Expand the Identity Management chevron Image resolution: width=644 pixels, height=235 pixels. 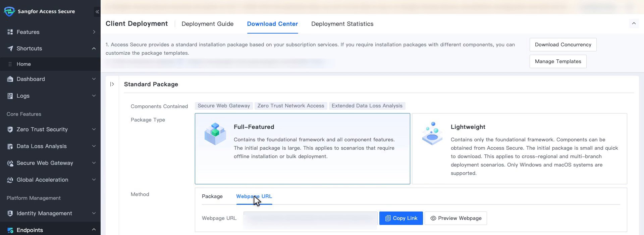(x=94, y=213)
